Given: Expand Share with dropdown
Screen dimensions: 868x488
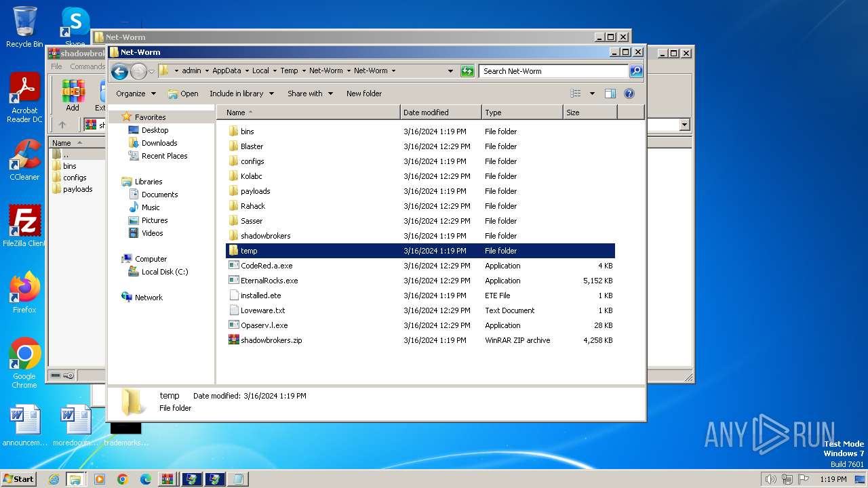Looking at the screenshot, I should (x=310, y=94).
